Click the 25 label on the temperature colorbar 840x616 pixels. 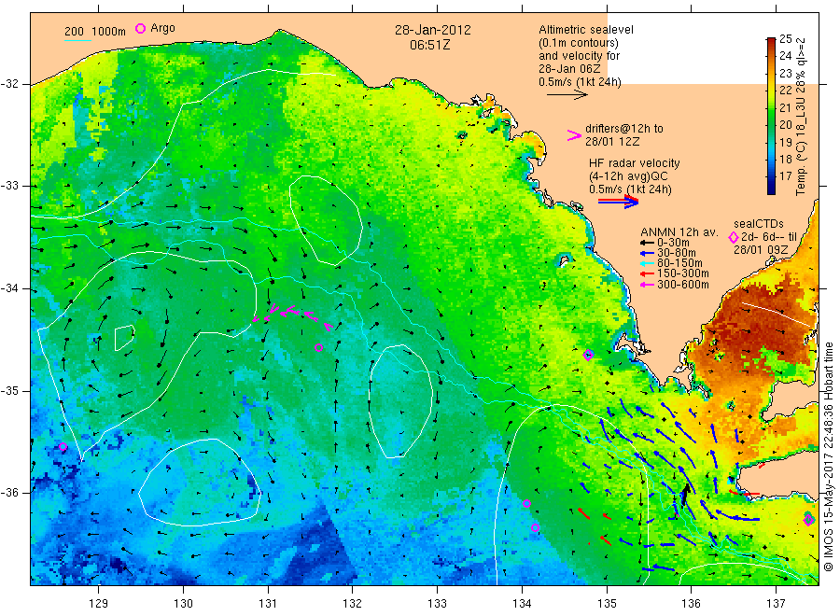click(x=785, y=38)
